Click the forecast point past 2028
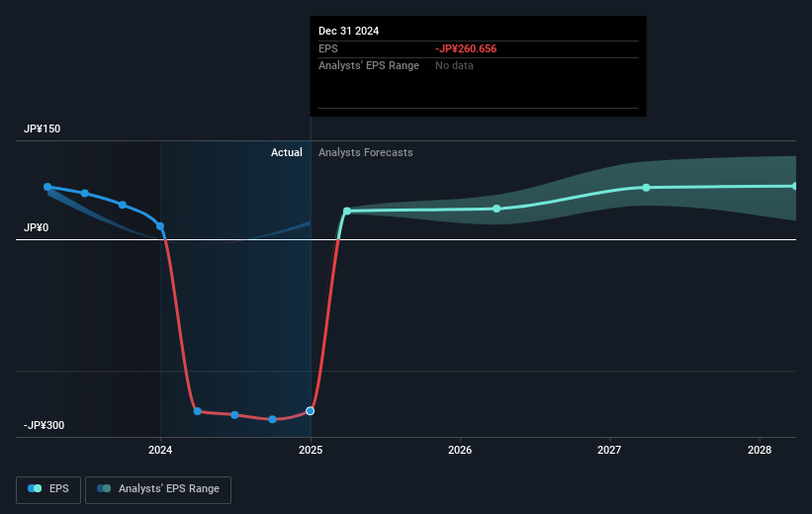The width and height of the screenshot is (812, 514). pos(794,186)
